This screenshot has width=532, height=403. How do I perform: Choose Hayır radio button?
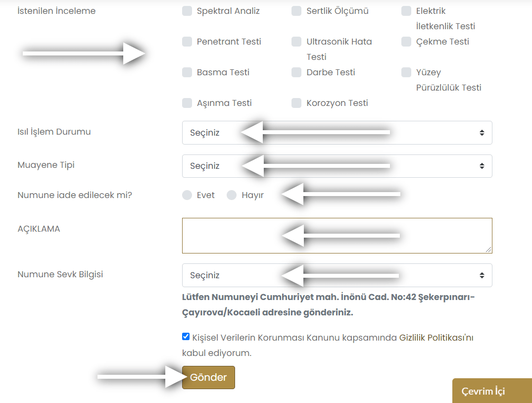(232, 195)
